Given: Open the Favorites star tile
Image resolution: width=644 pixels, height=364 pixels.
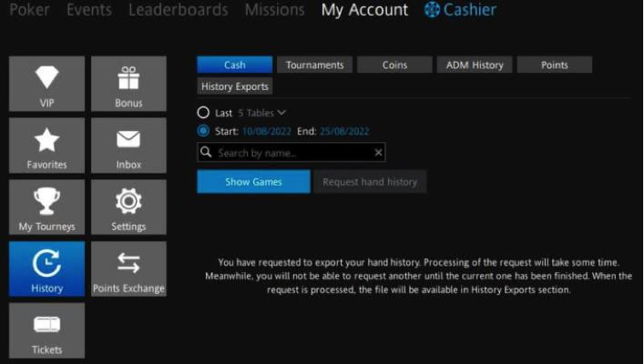Looking at the screenshot, I should coord(46,146).
